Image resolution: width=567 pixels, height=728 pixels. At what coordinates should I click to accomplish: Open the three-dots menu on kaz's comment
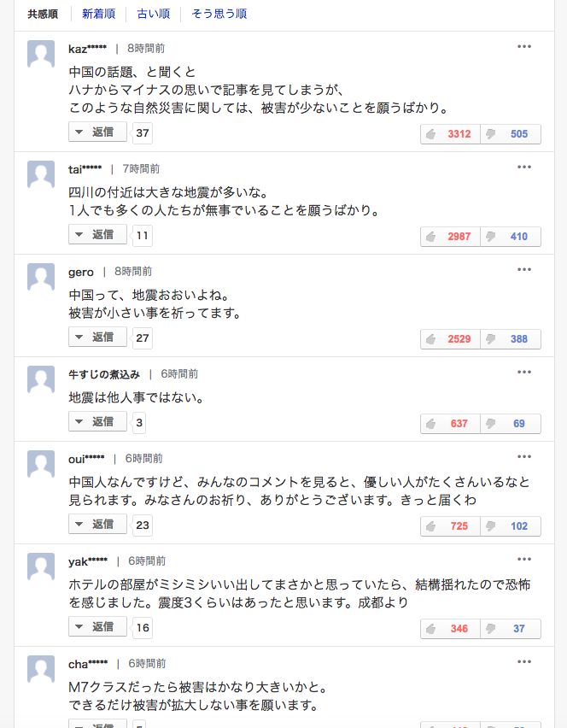pyautogui.click(x=524, y=47)
